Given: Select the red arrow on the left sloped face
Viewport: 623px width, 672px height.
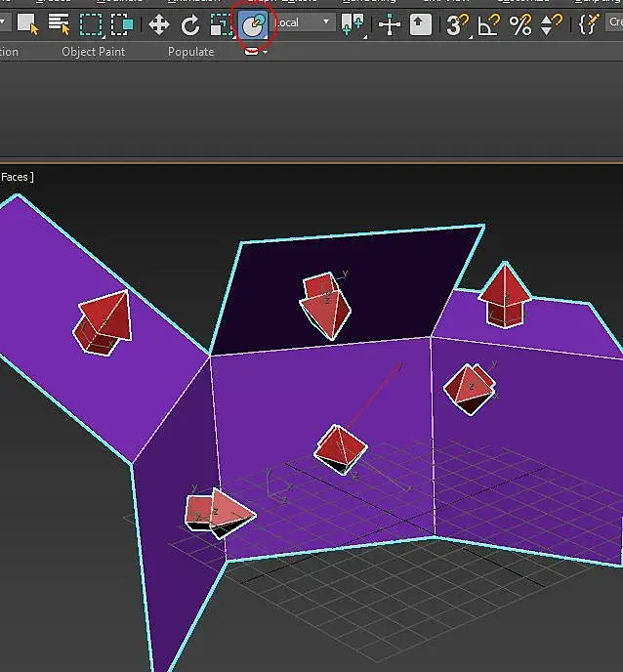Looking at the screenshot, I should tap(103, 322).
